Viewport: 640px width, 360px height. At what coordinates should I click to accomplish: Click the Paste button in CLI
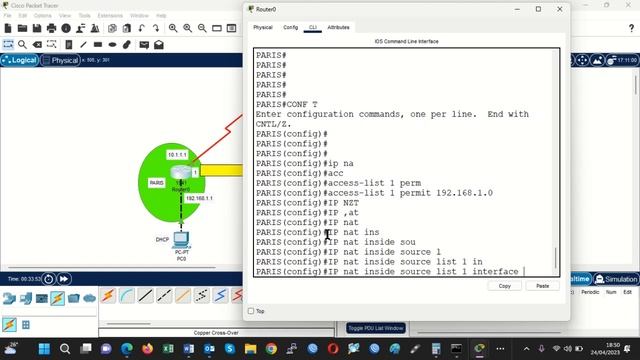coord(542,286)
